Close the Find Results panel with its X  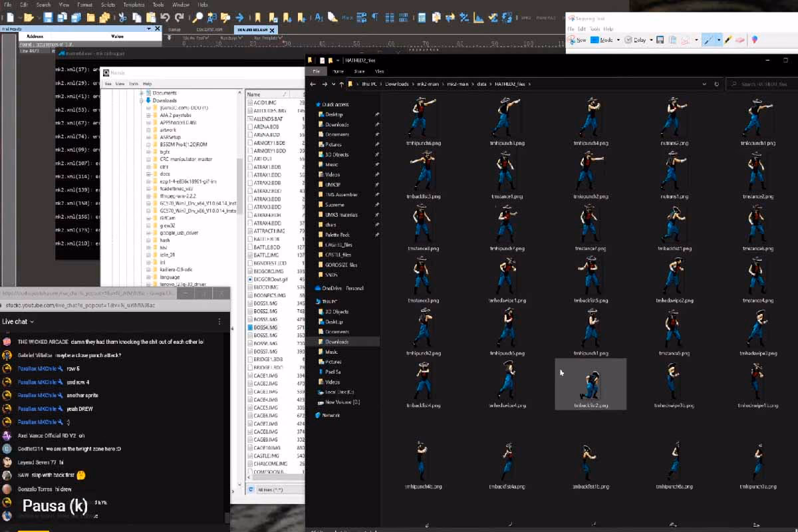pyautogui.click(x=158, y=29)
